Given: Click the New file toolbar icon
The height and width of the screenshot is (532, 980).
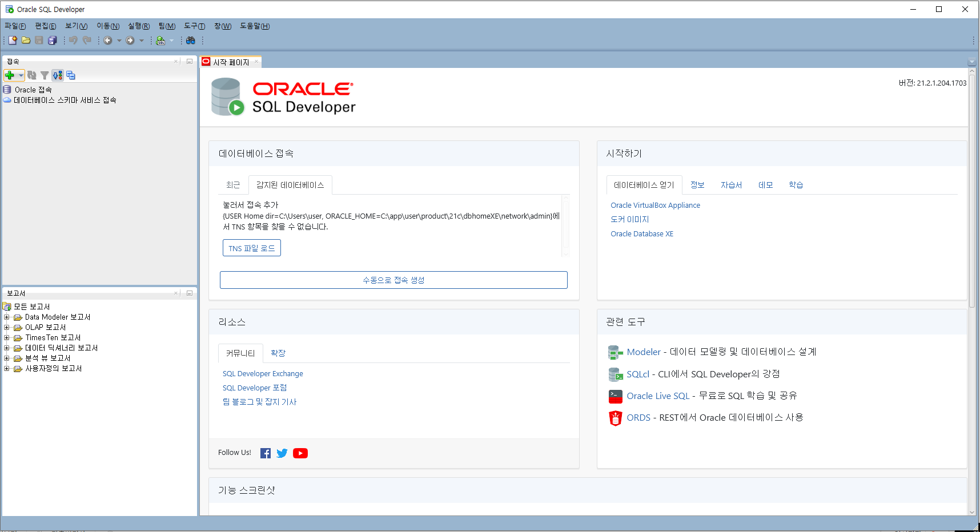Looking at the screenshot, I should [13, 41].
